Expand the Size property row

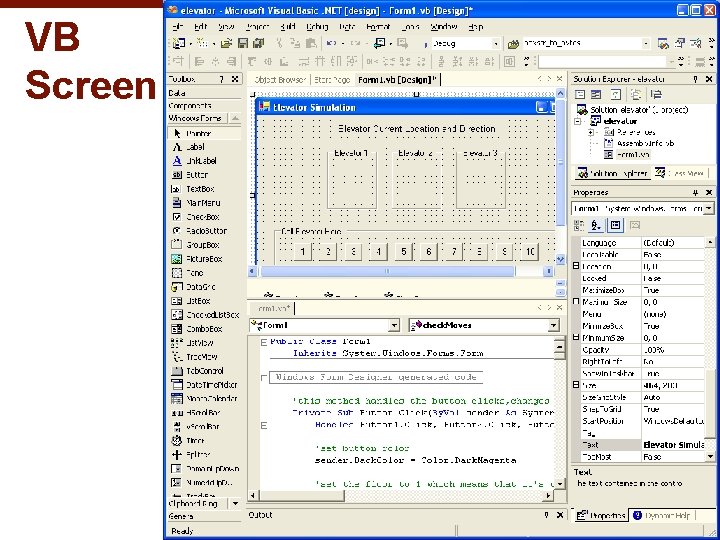click(576, 385)
